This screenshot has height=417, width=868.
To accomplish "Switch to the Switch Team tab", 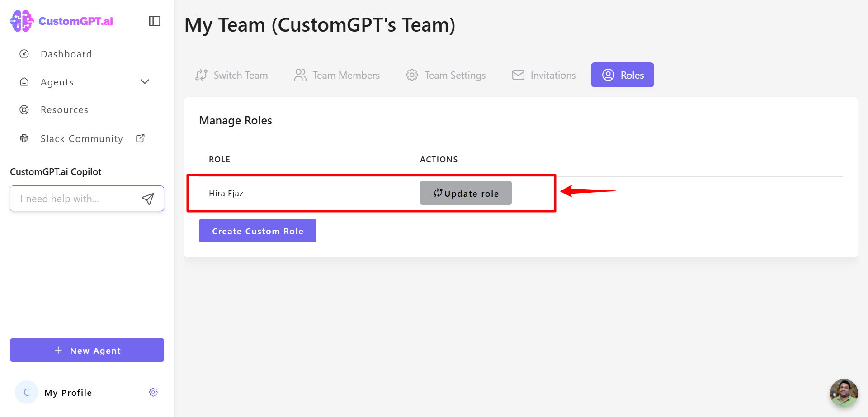I will click(x=231, y=75).
